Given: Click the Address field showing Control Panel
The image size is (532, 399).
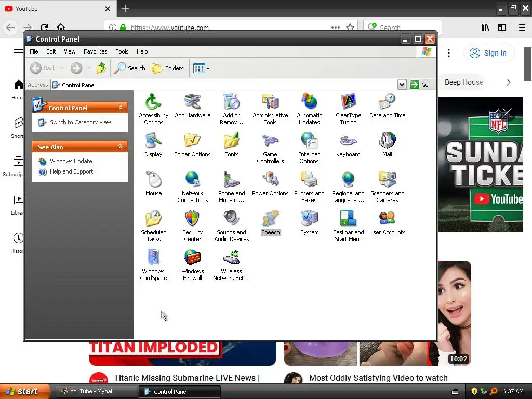Looking at the screenshot, I should [x=224, y=85].
